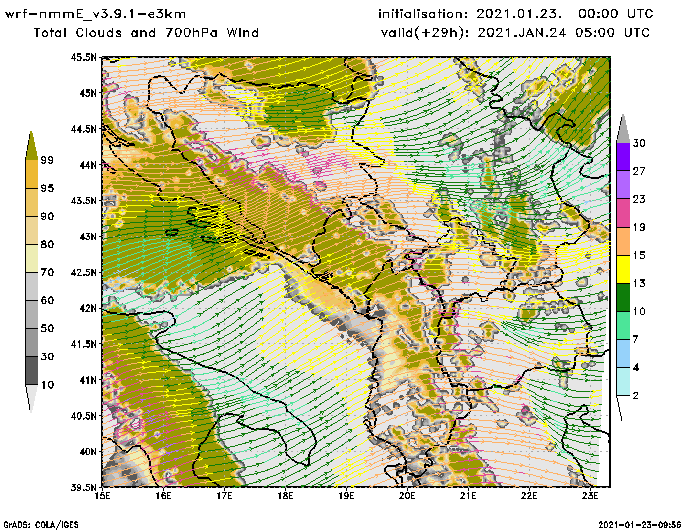700x530 pixels.
Task: Click the 42N latitude axis label
Action: click(x=87, y=308)
